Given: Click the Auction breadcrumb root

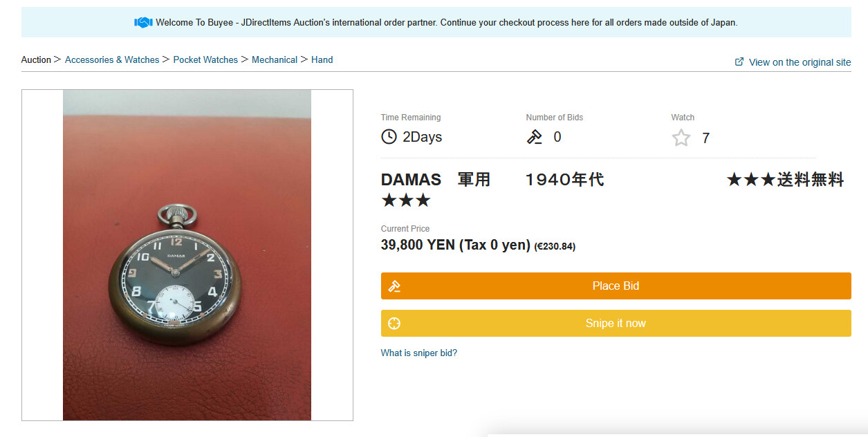Looking at the screenshot, I should [36, 60].
